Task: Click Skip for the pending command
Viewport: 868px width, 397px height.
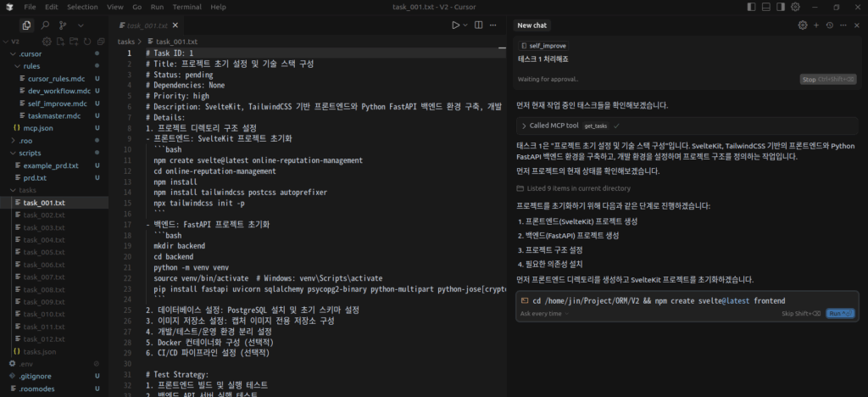Action: tap(801, 313)
